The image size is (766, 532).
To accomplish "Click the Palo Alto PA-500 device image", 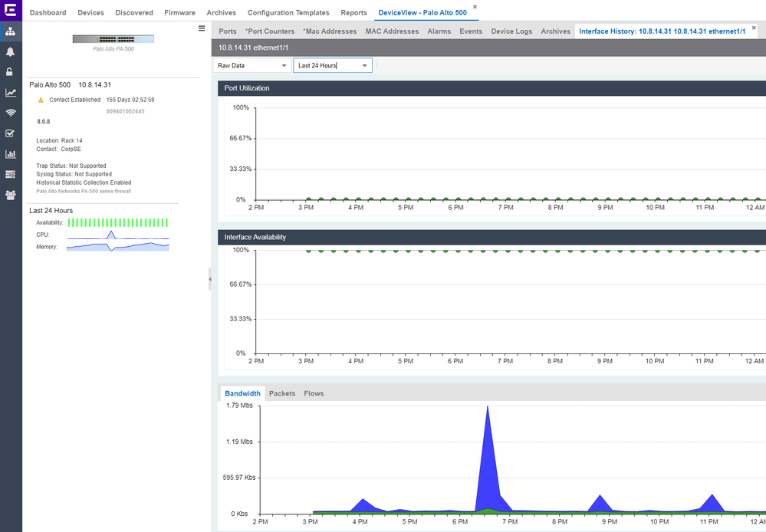I will tap(113, 39).
